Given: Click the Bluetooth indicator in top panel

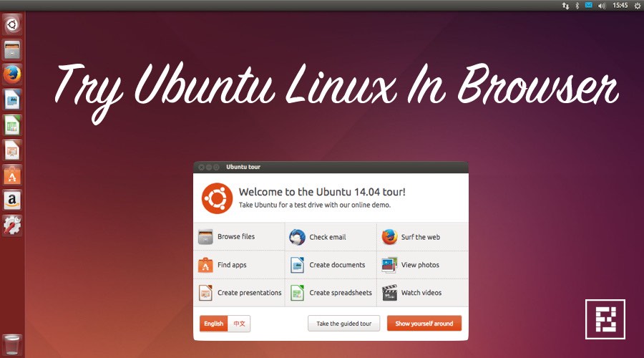Looking at the screenshot, I should (577, 6).
